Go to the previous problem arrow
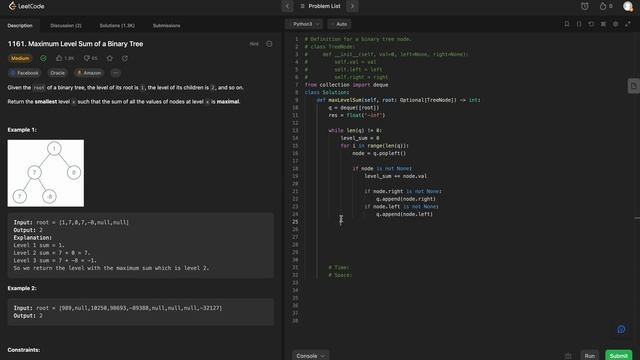Screen dimensions: 640x360 (287, 6)
